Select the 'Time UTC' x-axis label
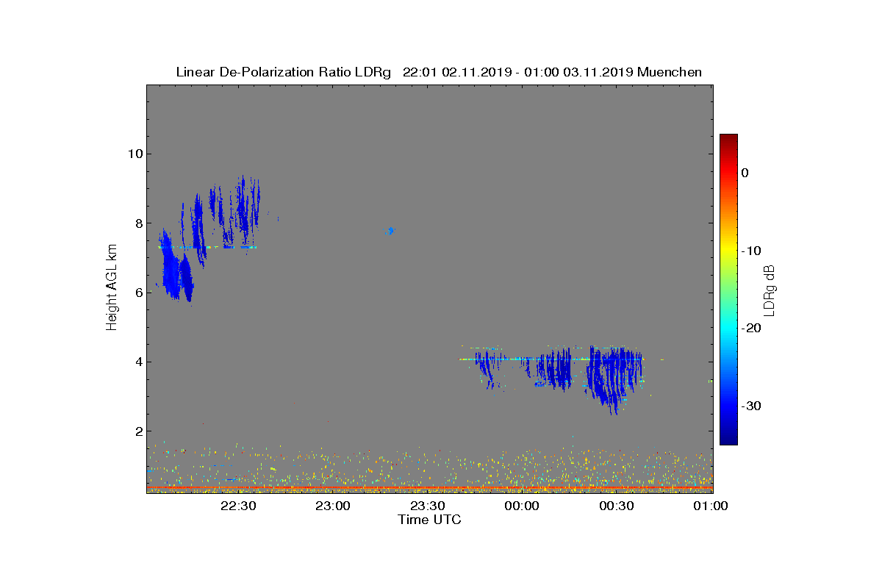This screenshot has width=882, height=588. (x=429, y=520)
